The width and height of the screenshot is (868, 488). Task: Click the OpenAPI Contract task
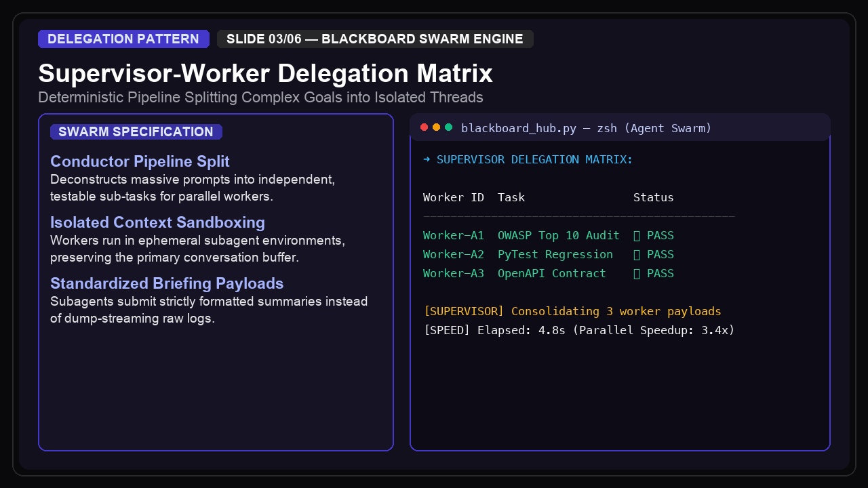coord(552,274)
